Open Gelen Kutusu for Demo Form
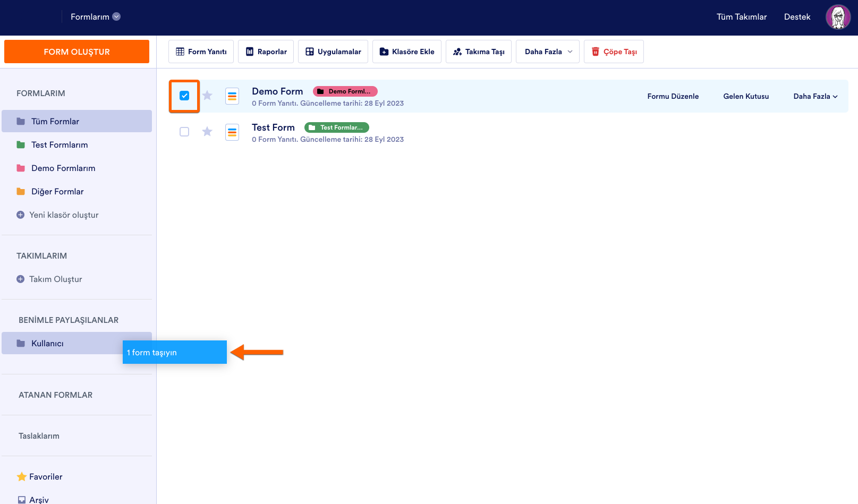The image size is (858, 504). pyautogui.click(x=746, y=96)
